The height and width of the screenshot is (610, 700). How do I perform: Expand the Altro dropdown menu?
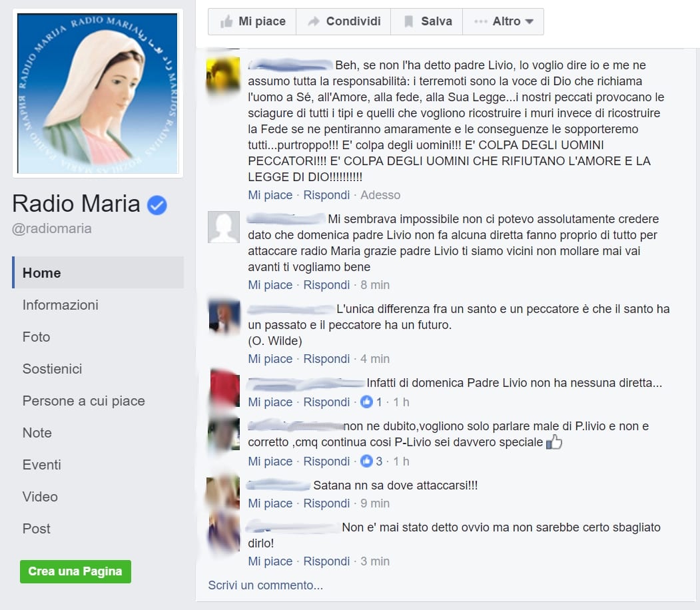pos(503,21)
